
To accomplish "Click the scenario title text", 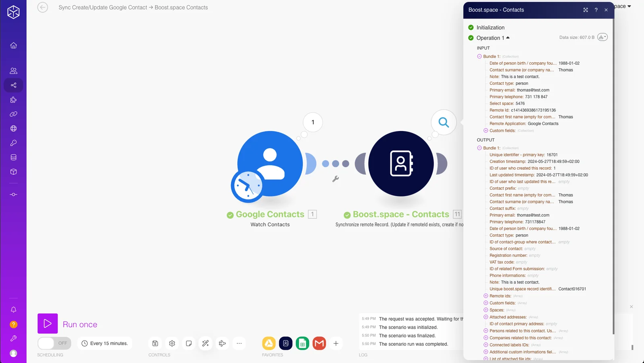I will 133,7.
